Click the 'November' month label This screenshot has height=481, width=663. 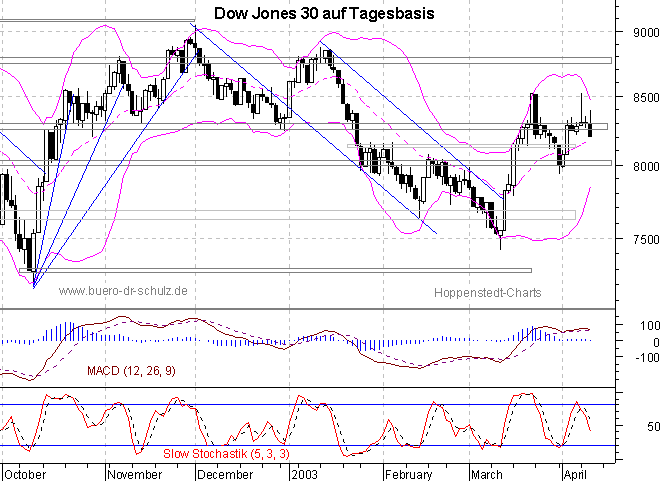tap(135, 474)
